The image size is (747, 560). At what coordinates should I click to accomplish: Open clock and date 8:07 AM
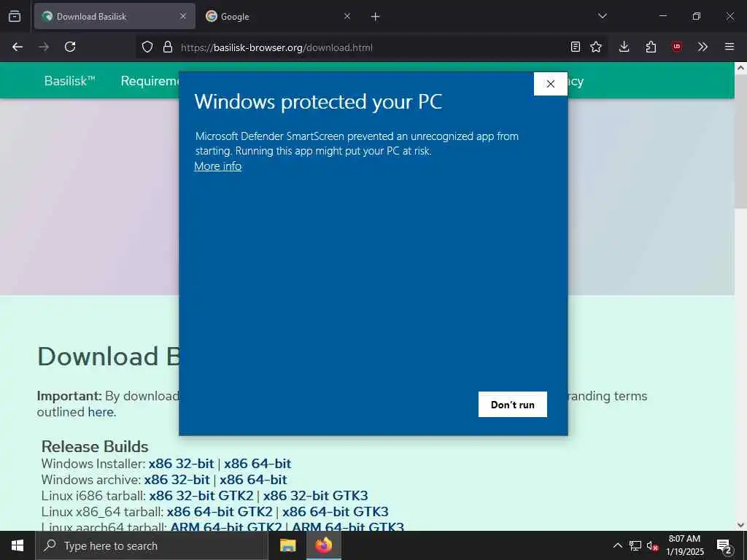pos(684,545)
